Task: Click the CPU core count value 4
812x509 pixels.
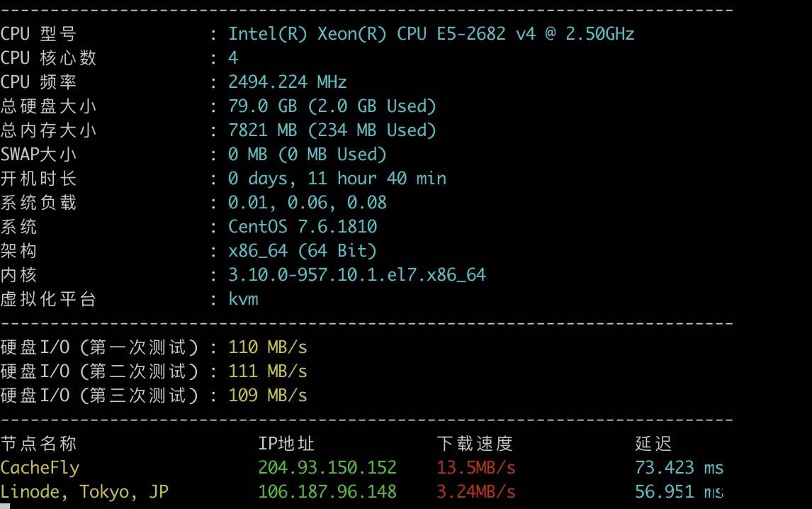Action: coord(233,57)
